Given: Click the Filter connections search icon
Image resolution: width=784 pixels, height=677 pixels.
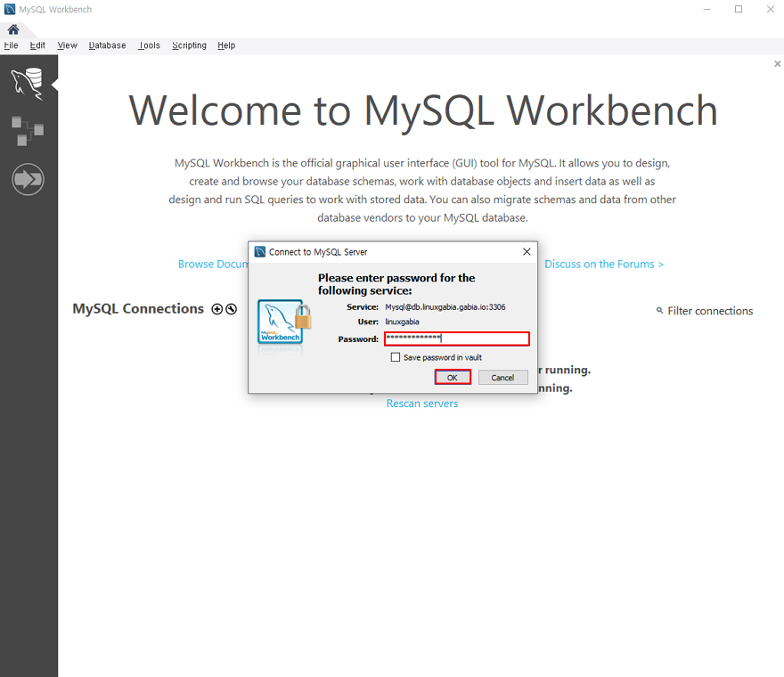Looking at the screenshot, I should (x=660, y=311).
